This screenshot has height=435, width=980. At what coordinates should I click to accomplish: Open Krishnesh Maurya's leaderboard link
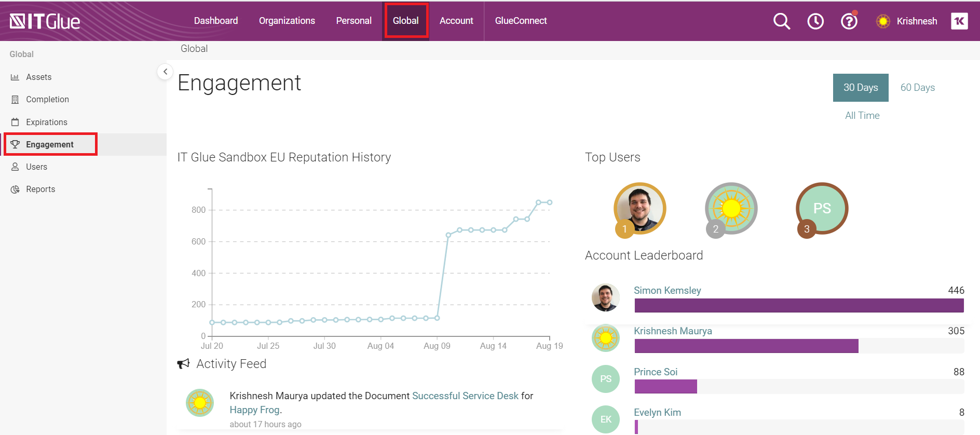coord(673,331)
